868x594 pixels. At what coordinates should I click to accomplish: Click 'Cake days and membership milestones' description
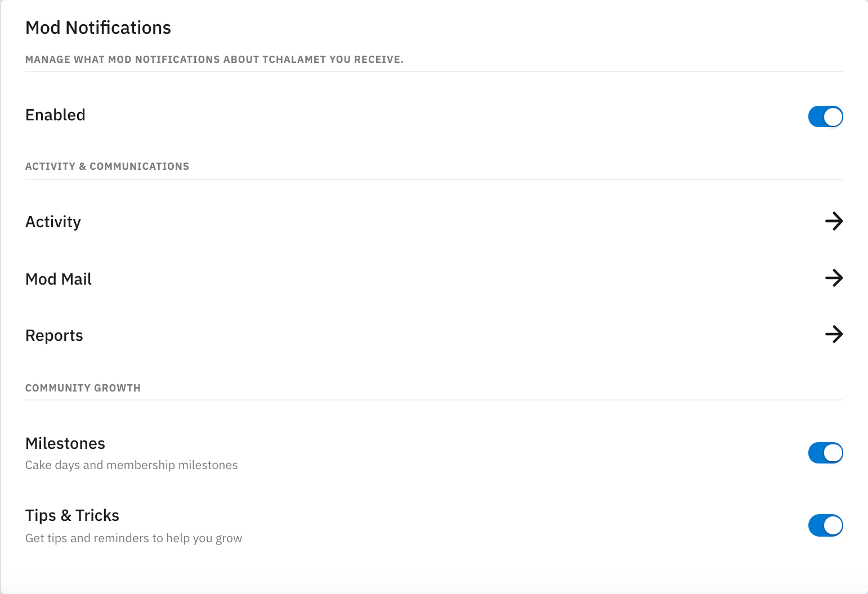pos(131,465)
